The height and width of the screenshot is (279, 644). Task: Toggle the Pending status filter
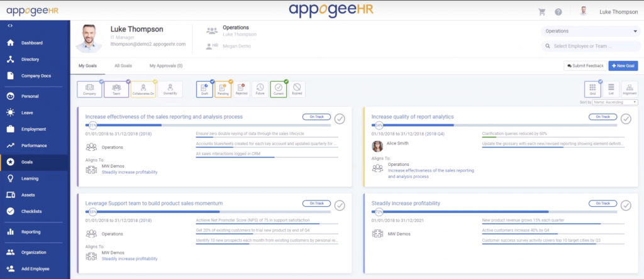tap(223, 89)
